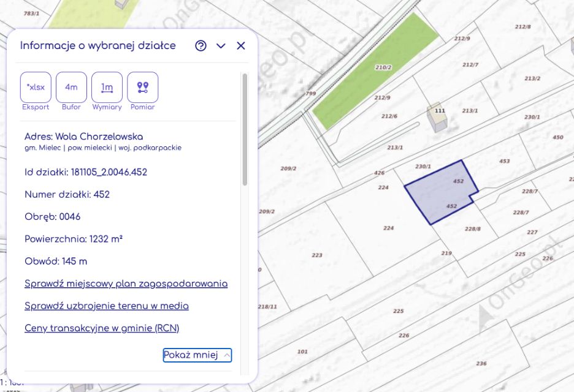Click map parcel label 218/11
The width and height of the screenshot is (574, 392).
tap(267, 307)
